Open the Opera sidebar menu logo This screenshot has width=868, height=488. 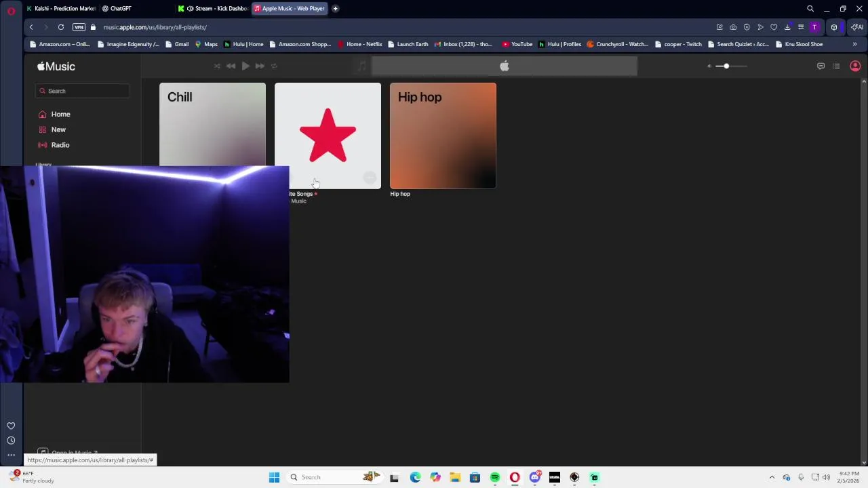(x=11, y=10)
